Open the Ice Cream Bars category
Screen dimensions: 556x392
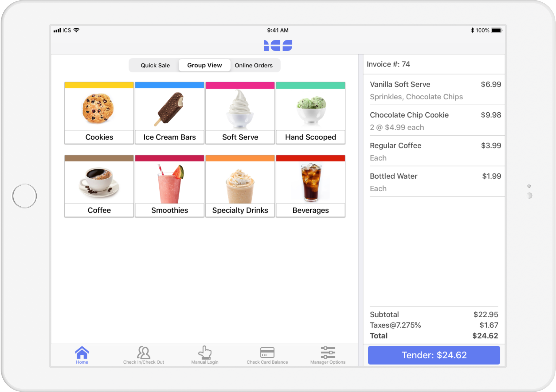point(169,113)
